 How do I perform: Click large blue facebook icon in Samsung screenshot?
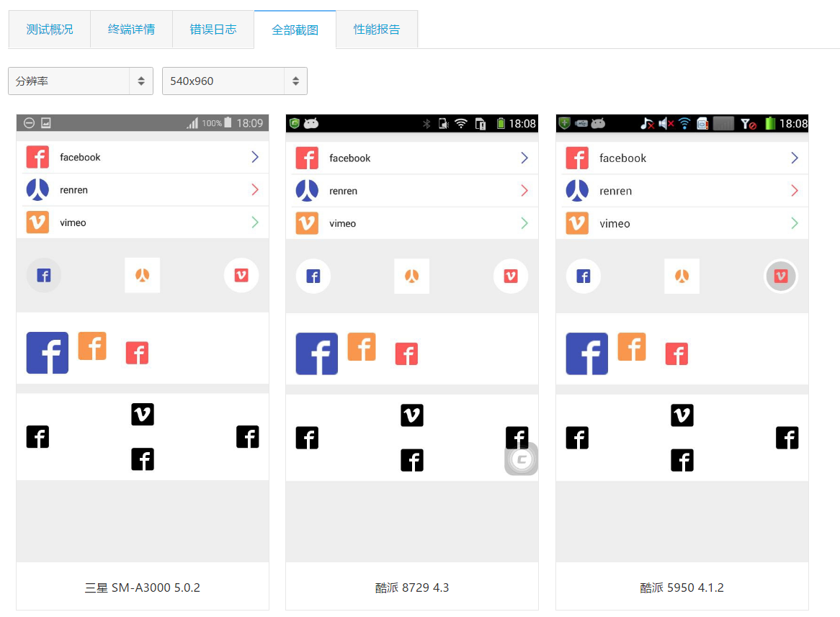(x=47, y=353)
